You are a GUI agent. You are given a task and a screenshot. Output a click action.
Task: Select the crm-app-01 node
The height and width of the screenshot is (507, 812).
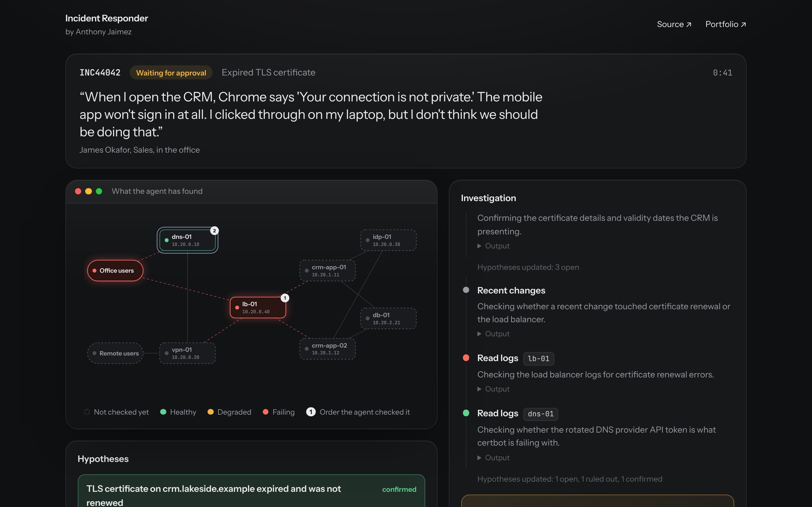(328, 271)
